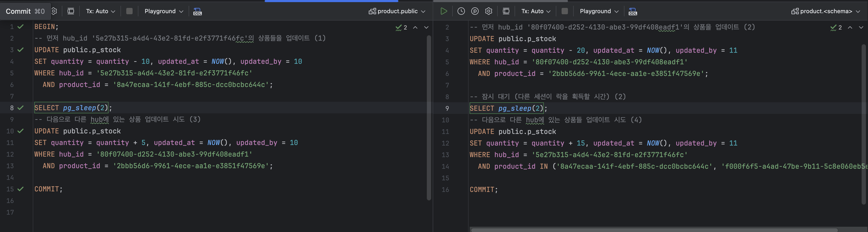Go to previous highlighted problem in left editor
The height and width of the screenshot is (232, 868).
tap(416, 28)
